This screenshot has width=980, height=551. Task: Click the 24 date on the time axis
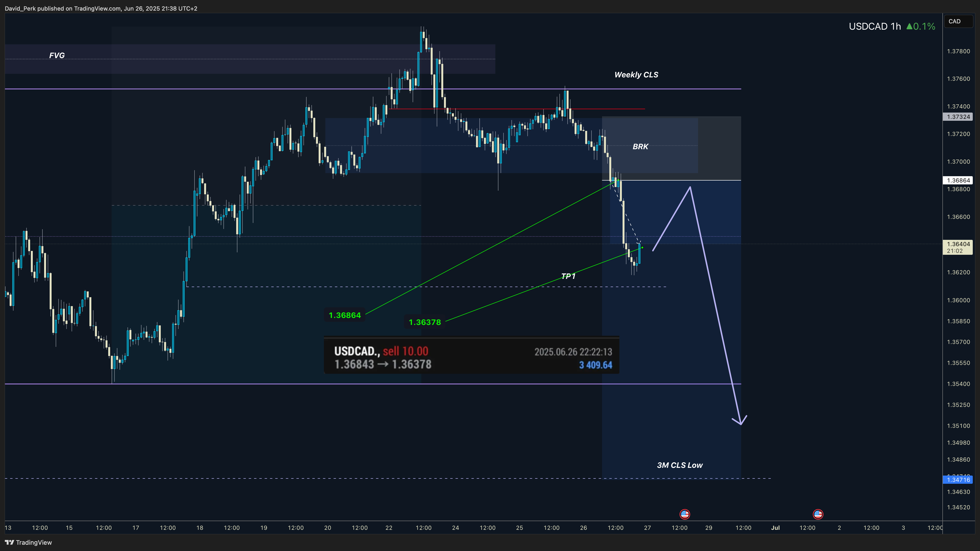[x=455, y=528]
